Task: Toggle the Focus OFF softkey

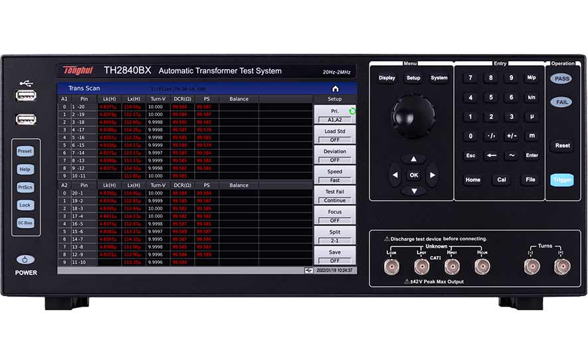Action: 335,216
